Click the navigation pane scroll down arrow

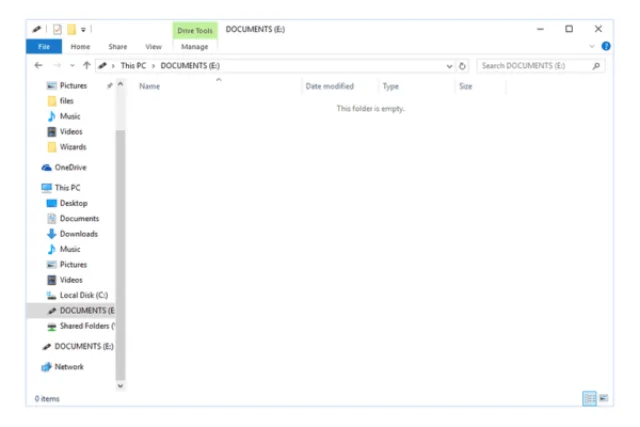point(120,386)
